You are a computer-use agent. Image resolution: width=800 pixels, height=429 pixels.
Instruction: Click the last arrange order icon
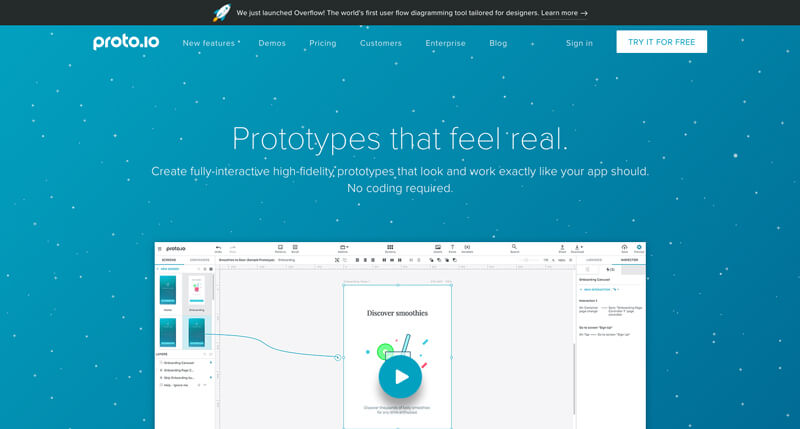[x=455, y=260]
